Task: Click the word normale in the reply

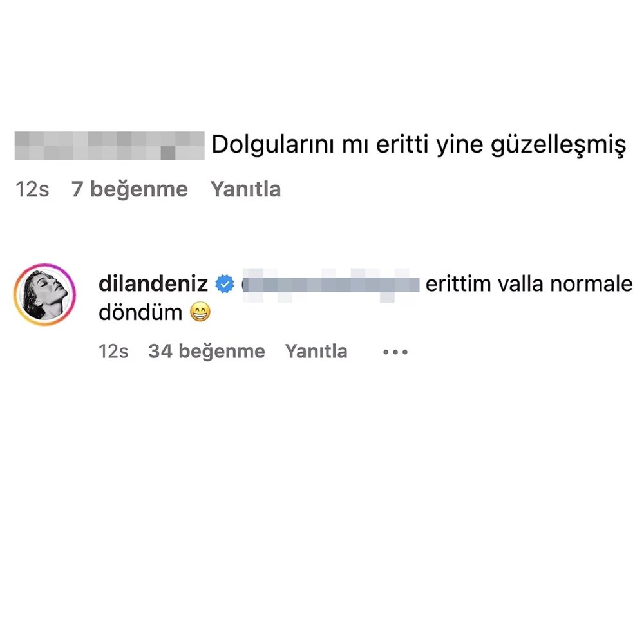Action: (x=591, y=284)
